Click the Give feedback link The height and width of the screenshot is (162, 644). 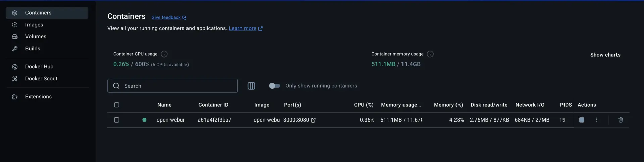click(x=166, y=17)
